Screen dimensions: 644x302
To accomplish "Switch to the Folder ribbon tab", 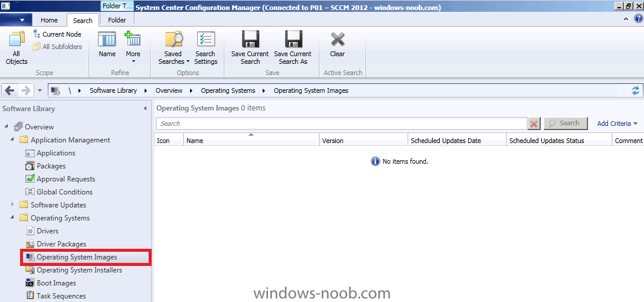I will point(117,20).
